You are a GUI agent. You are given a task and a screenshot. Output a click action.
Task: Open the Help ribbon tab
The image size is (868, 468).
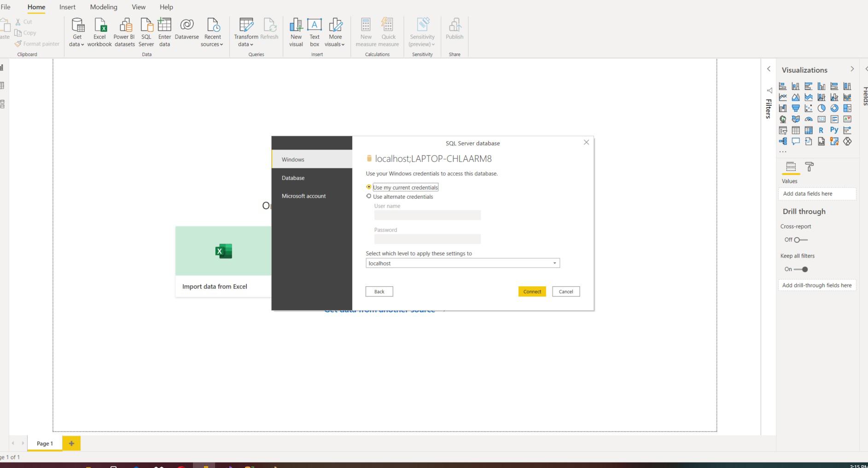(x=166, y=7)
